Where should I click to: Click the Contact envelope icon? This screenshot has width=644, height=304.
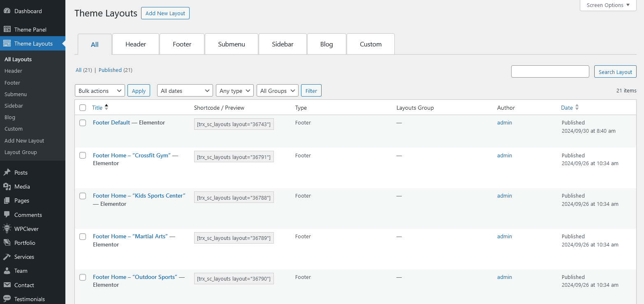tap(7, 285)
